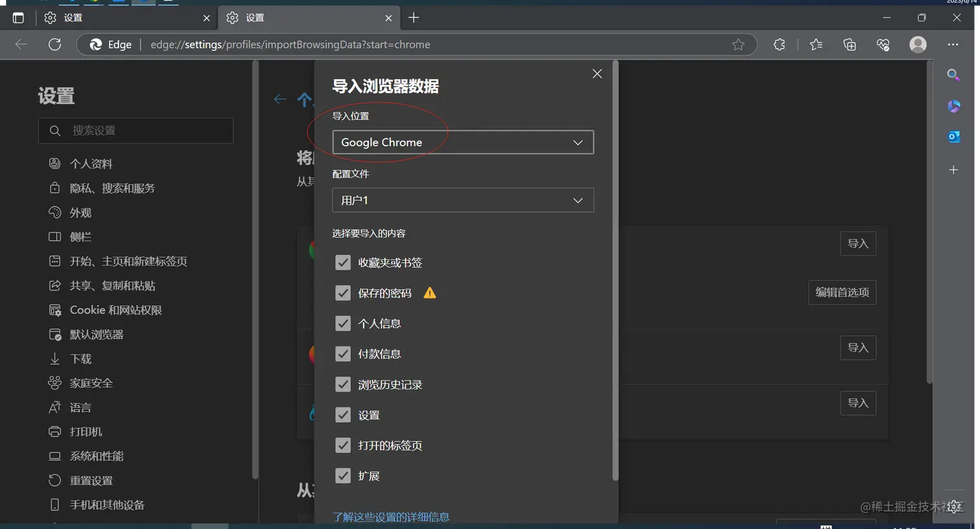Uncheck 打开的标签页 checkbox

pyautogui.click(x=343, y=445)
